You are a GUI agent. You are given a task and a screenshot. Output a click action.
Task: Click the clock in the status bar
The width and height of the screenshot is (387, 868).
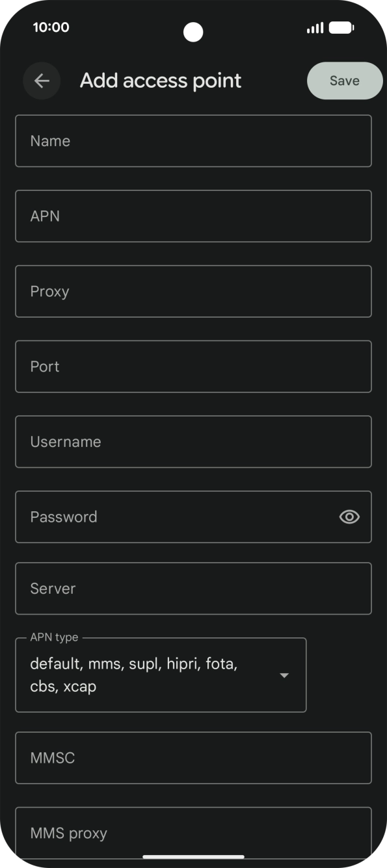tap(48, 27)
